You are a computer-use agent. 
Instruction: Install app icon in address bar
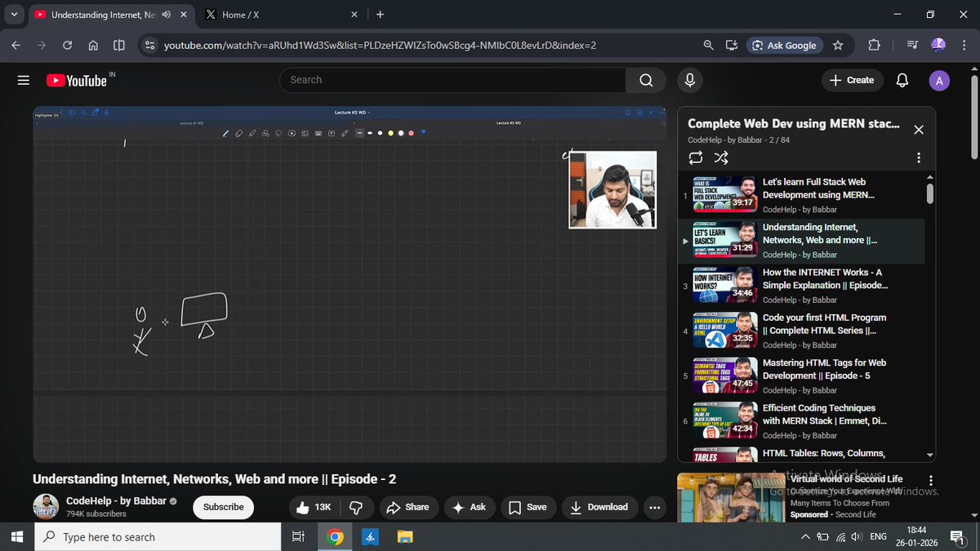731,46
